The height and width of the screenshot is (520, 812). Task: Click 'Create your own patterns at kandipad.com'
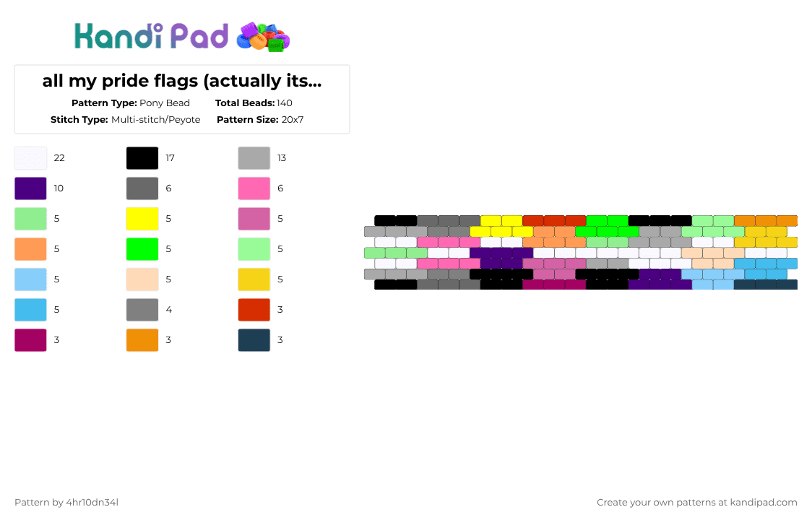[697, 503]
